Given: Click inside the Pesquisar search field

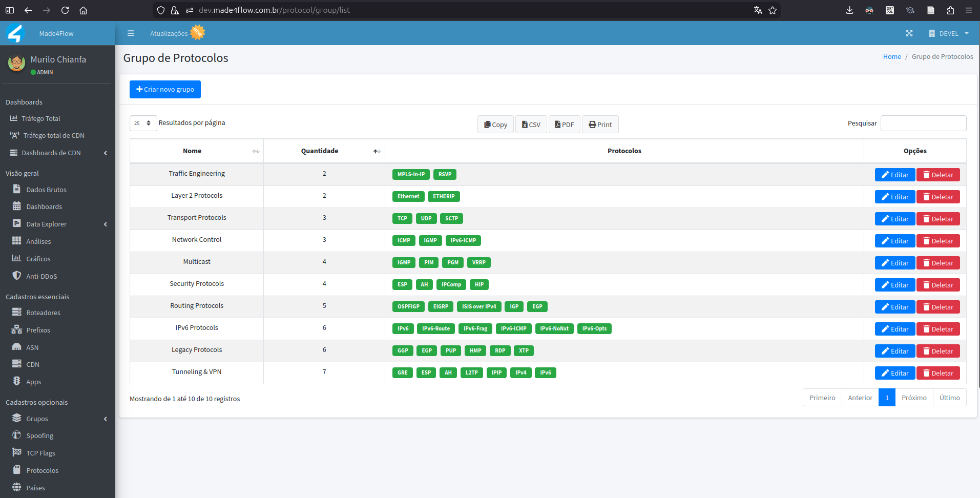Looking at the screenshot, I should tap(923, 123).
